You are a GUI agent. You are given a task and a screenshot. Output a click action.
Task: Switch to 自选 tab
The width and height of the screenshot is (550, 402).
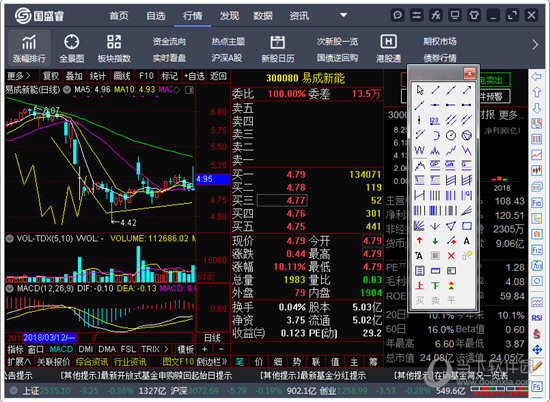click(155, 16)
